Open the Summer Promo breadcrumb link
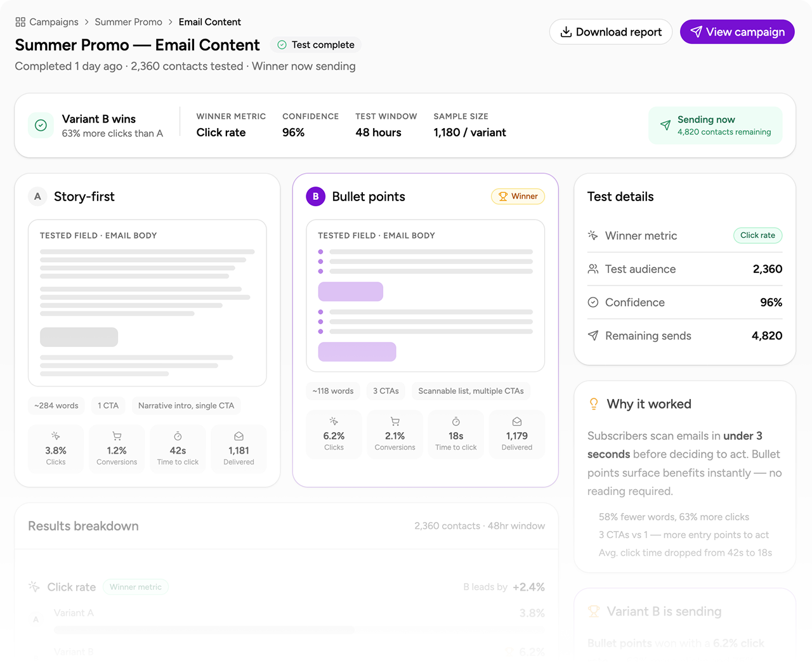 [129, 22]
